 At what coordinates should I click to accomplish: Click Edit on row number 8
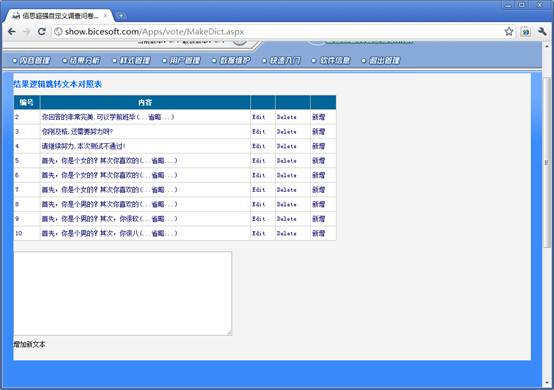259,204
